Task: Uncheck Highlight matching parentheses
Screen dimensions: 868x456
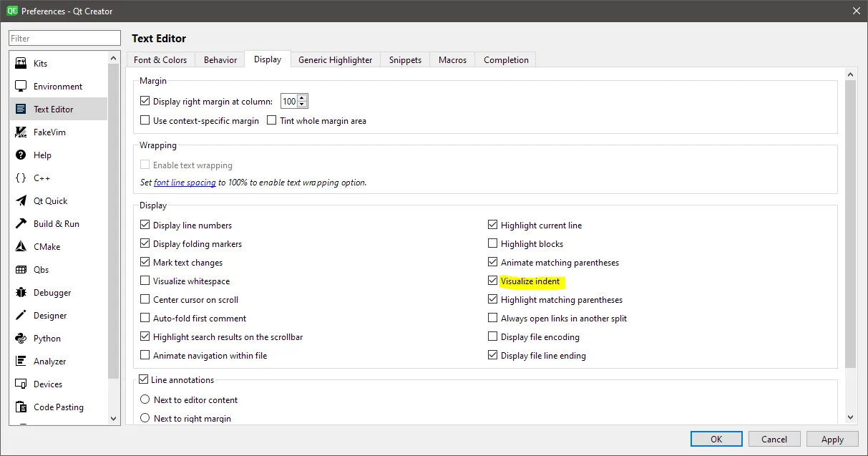Action: click(x=492, y=299)
